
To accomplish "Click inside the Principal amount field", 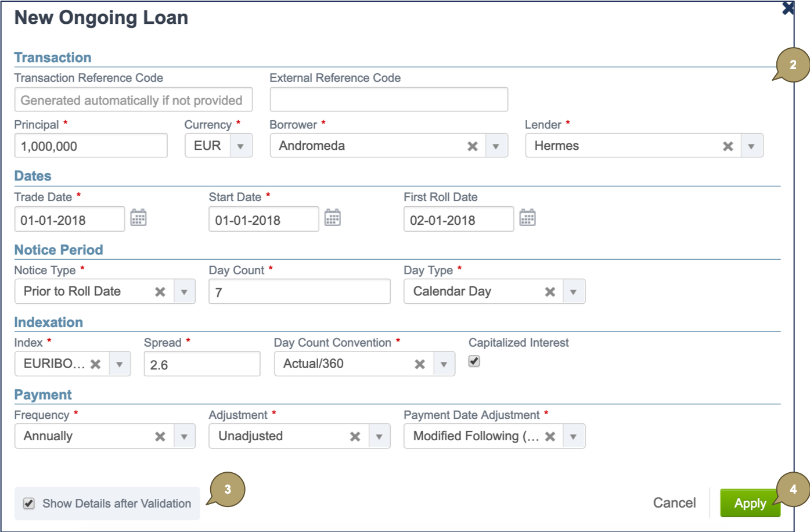I will pos(90,145).
